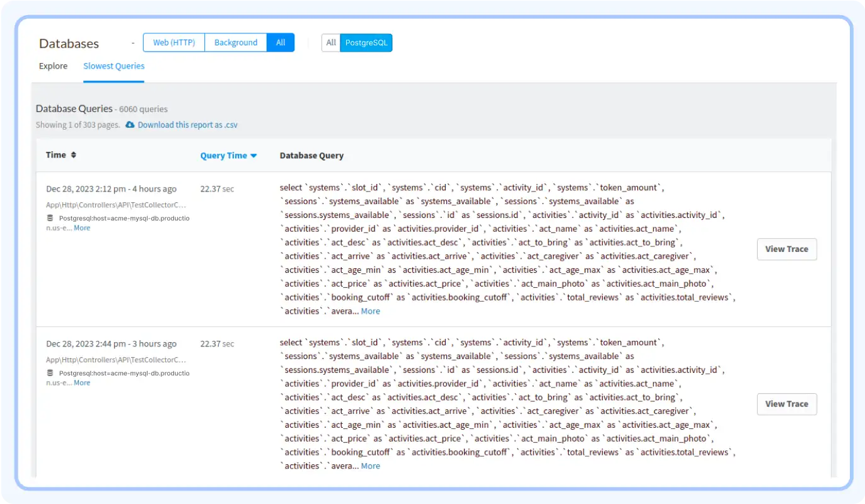Screen dimensions: 865x504
Task: Click the Query Time descending sort caret
Action: coord(253,156)
